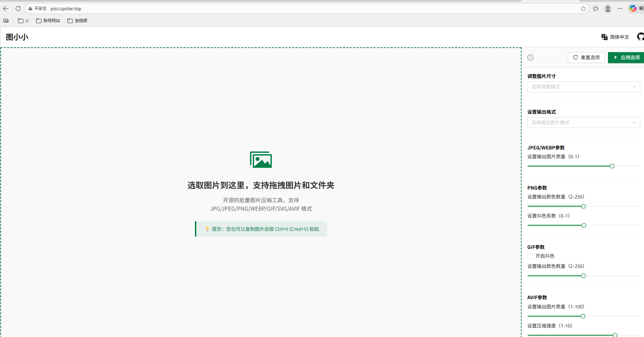The image size is (644, 337).
Task: Enable the 开启抖色 checkbox
Action: coord(530,256)
